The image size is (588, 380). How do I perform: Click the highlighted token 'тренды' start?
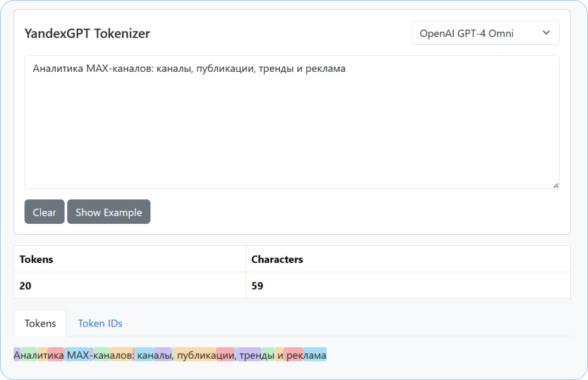pos(249,355)
